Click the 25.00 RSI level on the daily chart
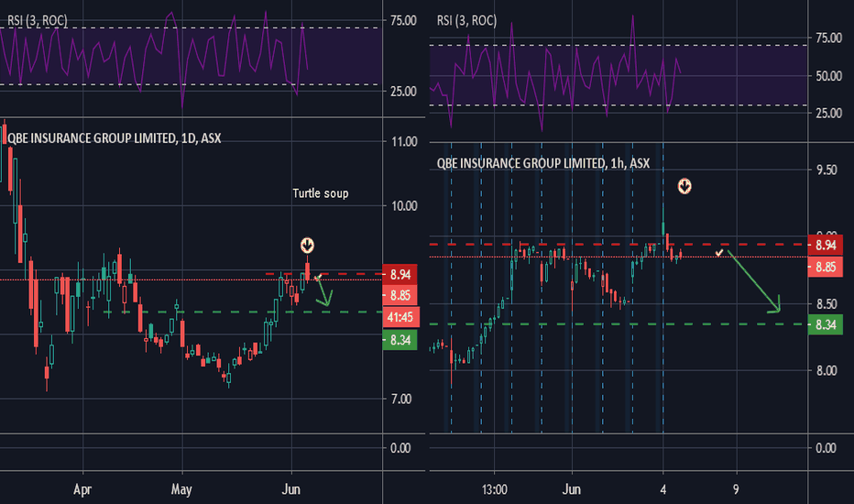 point(403,92)
